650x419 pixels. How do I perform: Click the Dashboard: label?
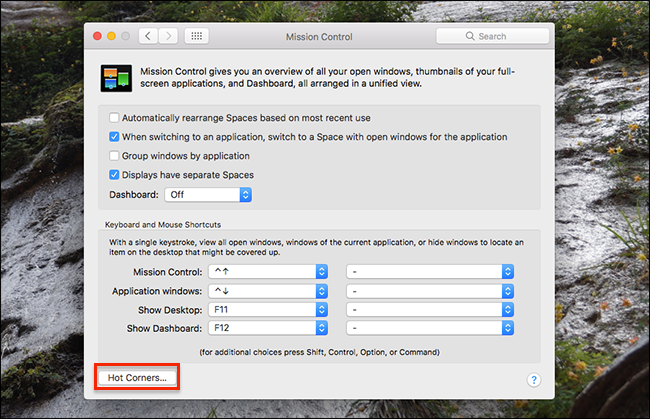tap(134, 194)
